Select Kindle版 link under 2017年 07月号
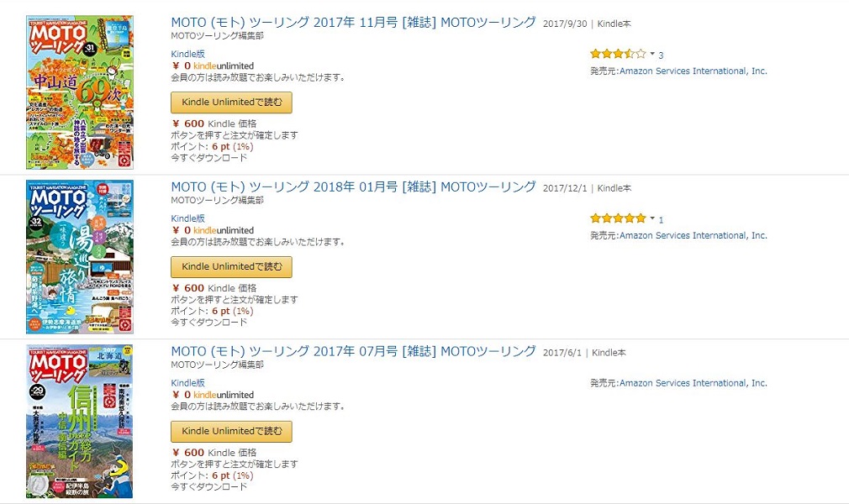This screenshot has height=504, width=849. [188, 383]
